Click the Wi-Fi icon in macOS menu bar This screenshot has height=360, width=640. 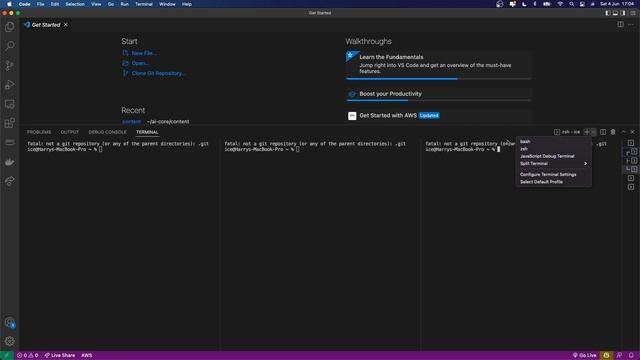tap(560, 4)
